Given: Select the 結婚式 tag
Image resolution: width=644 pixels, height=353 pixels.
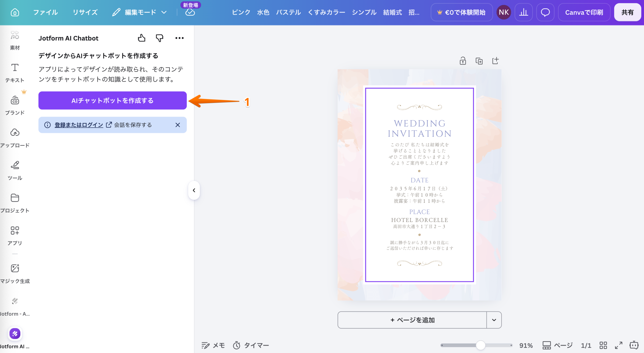Looking at the screenshot, I should [392, 12].
